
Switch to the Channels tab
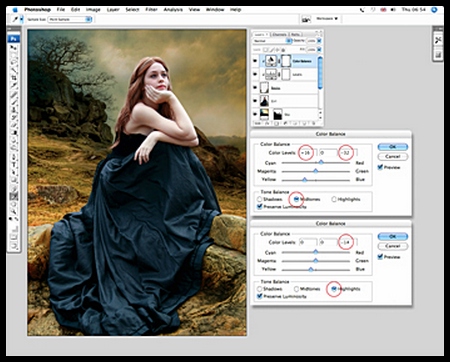[279, 34]
